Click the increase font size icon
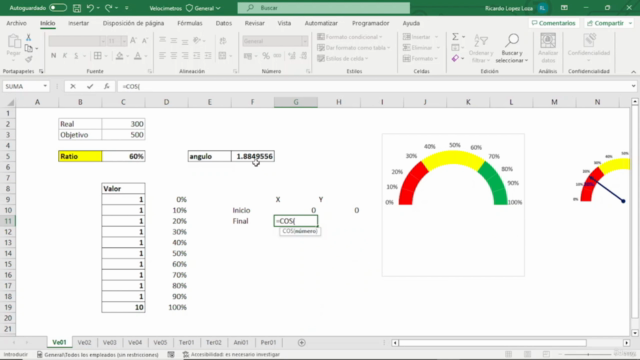 [133, 40]
